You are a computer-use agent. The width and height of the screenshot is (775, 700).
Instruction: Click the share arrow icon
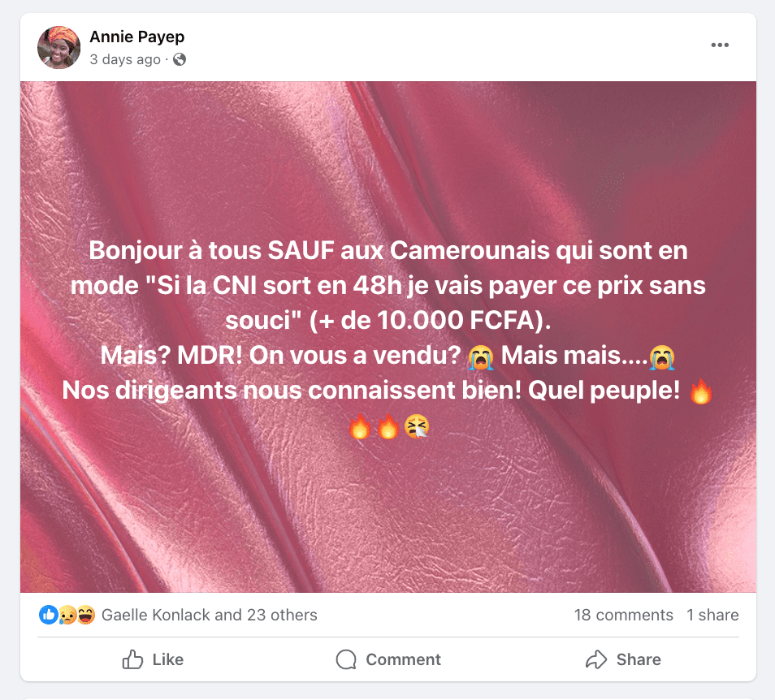pos(596,659)
